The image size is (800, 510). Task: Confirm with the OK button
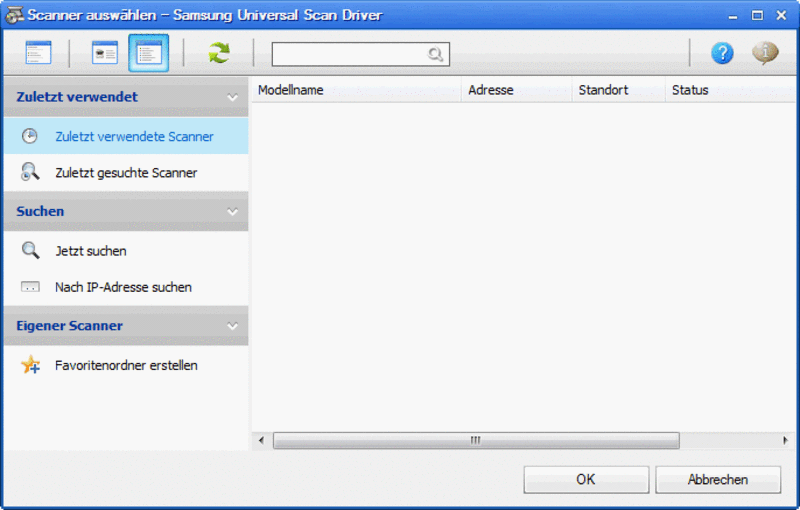coord(586,479)
